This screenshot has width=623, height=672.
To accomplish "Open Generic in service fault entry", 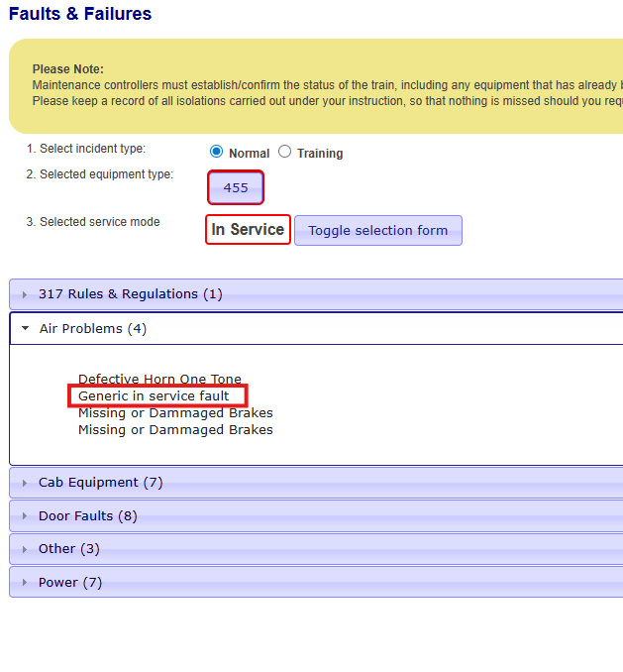I will [x=154, y=396].
